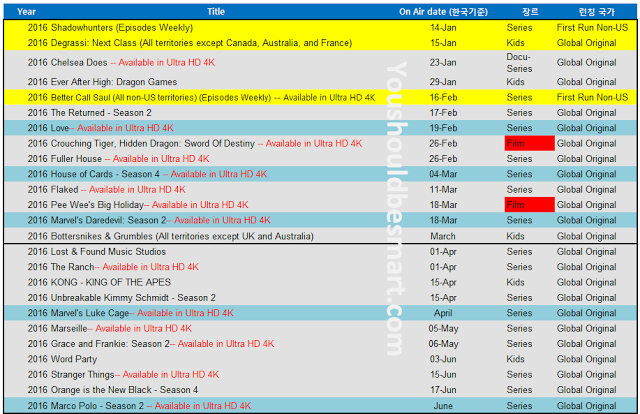The image size is (640, 414).
Task: Click the 23-Jan air date cell
Action: pos(443,62)
